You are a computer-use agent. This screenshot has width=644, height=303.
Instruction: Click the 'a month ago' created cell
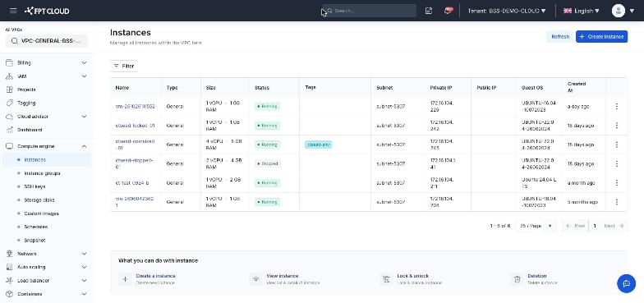[582, 182]
